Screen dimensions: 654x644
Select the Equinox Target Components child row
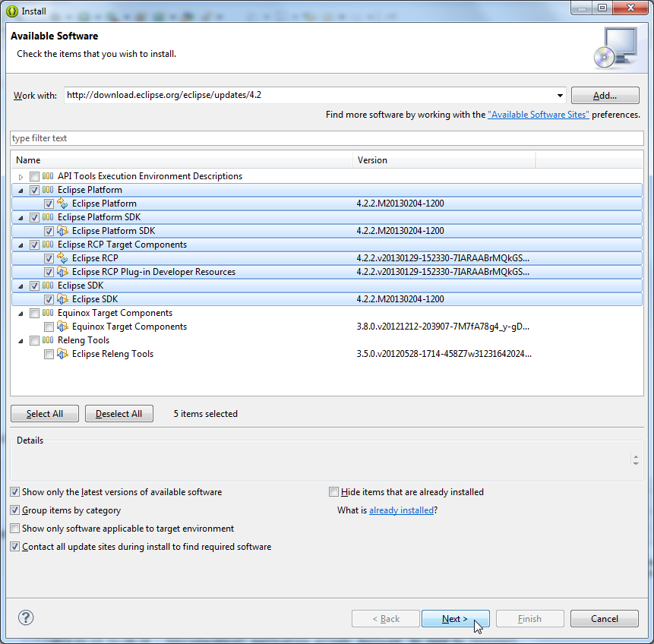click(x=327, y=327)
